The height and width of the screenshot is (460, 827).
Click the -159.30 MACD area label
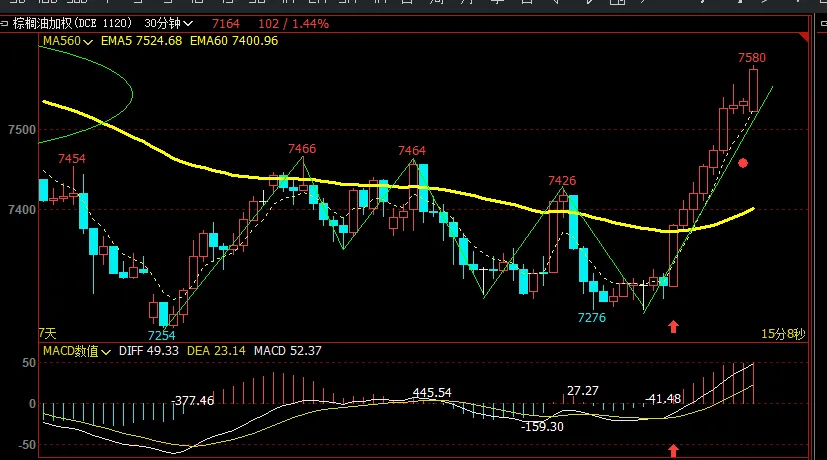pos(542,427)
